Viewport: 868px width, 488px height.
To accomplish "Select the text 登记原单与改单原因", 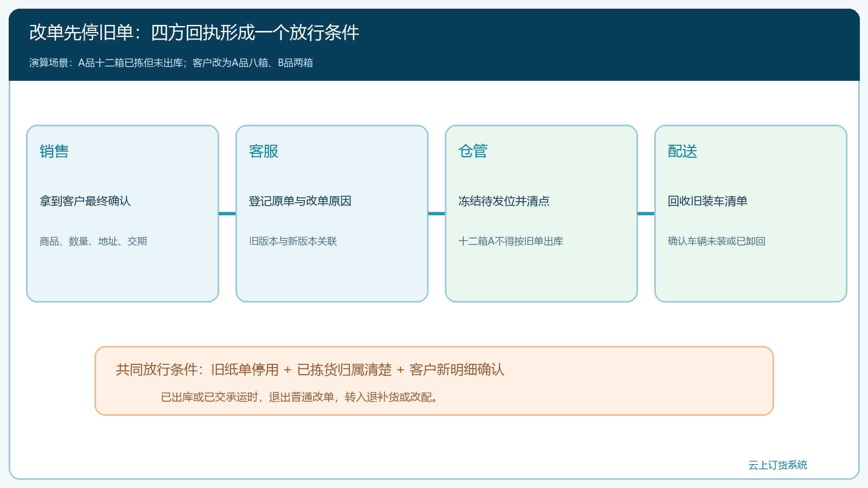I will (x=300, y=201).
